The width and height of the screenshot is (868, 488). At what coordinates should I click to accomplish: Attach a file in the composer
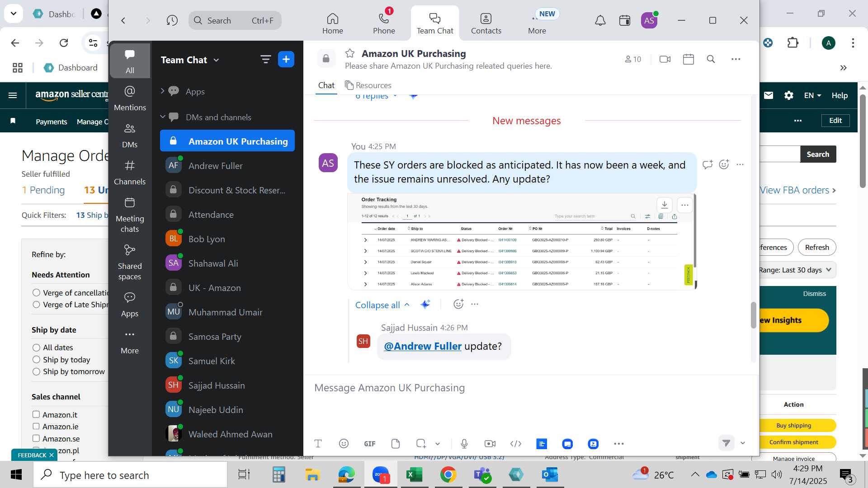(396, 444)
